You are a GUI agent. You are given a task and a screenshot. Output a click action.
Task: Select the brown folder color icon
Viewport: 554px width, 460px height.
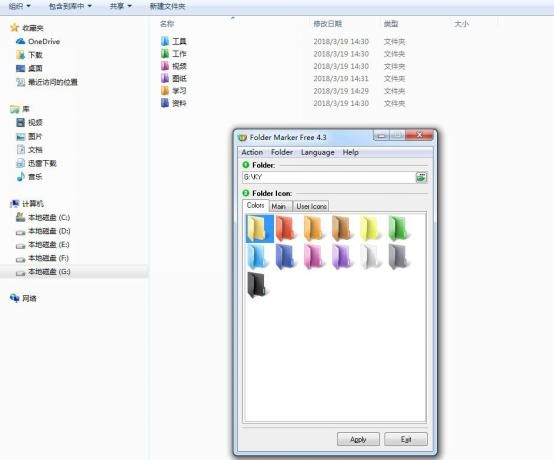[342, 229]
